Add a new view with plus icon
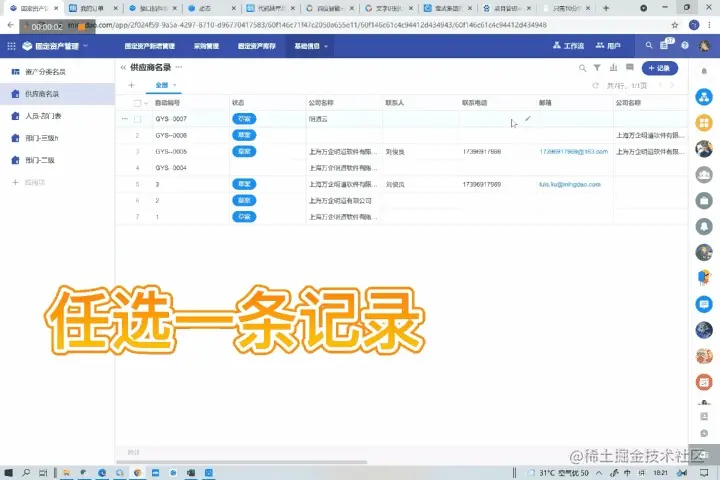This screenshot has width=720, height=480. tap(131, 85)
